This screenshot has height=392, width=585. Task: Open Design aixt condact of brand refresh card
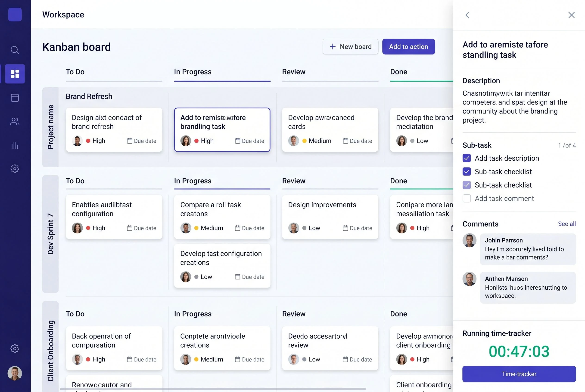tap(114, 129)
